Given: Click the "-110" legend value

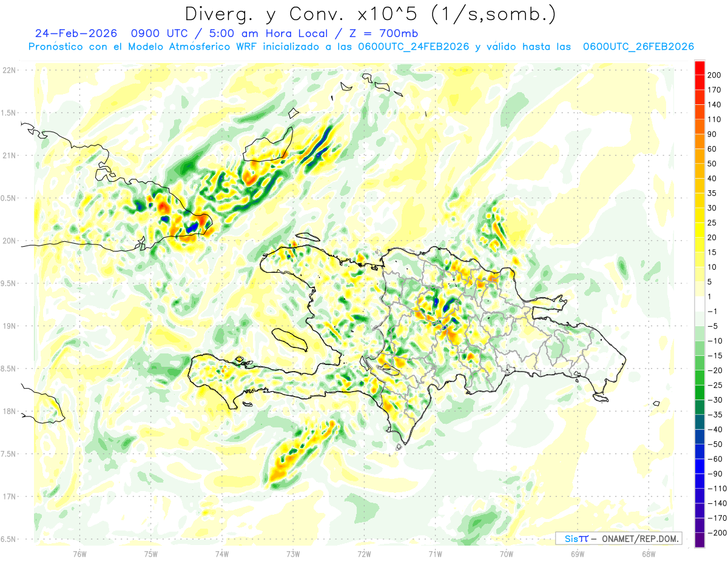Looking at the screenshot, I should 716,489.
